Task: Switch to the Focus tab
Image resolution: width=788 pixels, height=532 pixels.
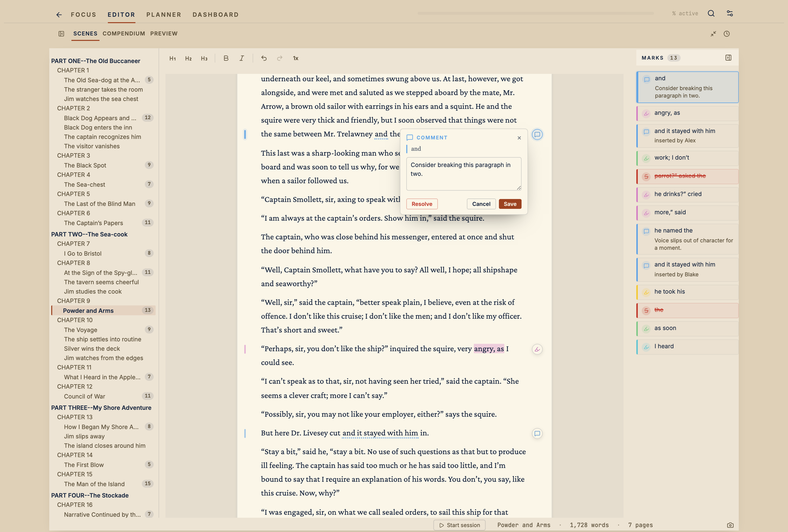Action: 83,15
